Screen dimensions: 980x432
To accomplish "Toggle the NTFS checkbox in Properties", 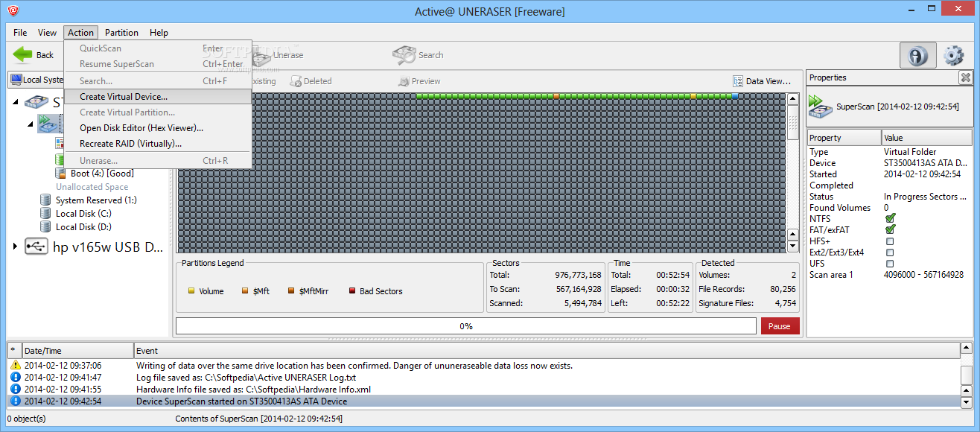I will click(890, 219).
